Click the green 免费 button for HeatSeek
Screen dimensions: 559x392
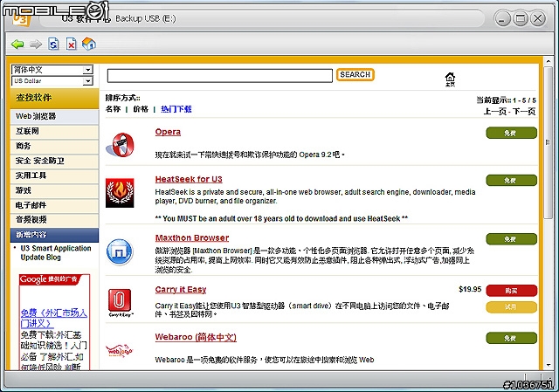pyautogui.click(x=511, y=181)
